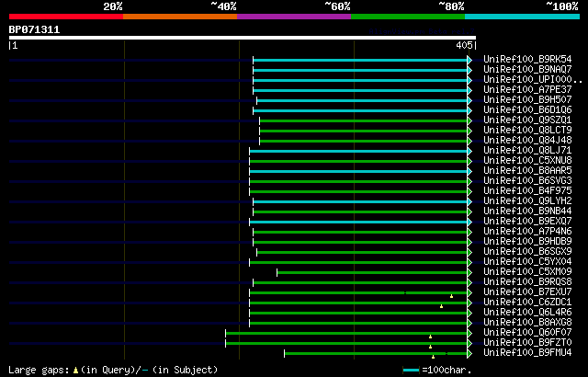588x377 pixels.
Task: Click the green ~80% identity color band
Action: [x=408, y=17]
